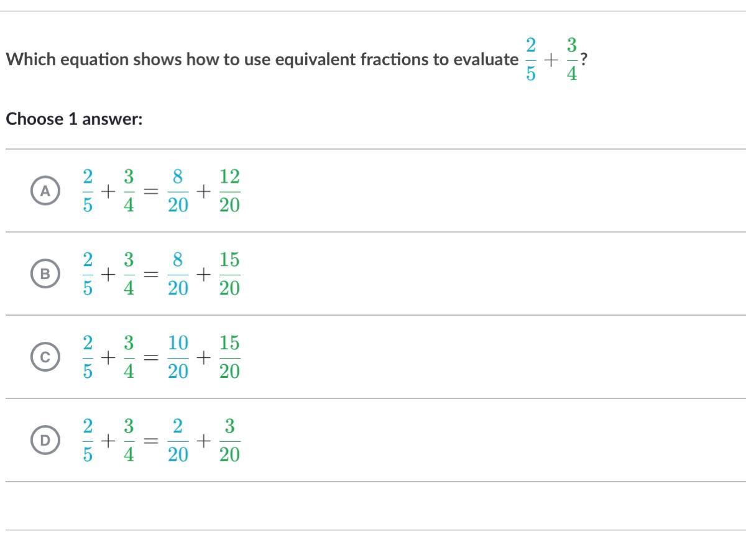
Task: Click the "Which equation shows" question text
Action: (261, 60)
